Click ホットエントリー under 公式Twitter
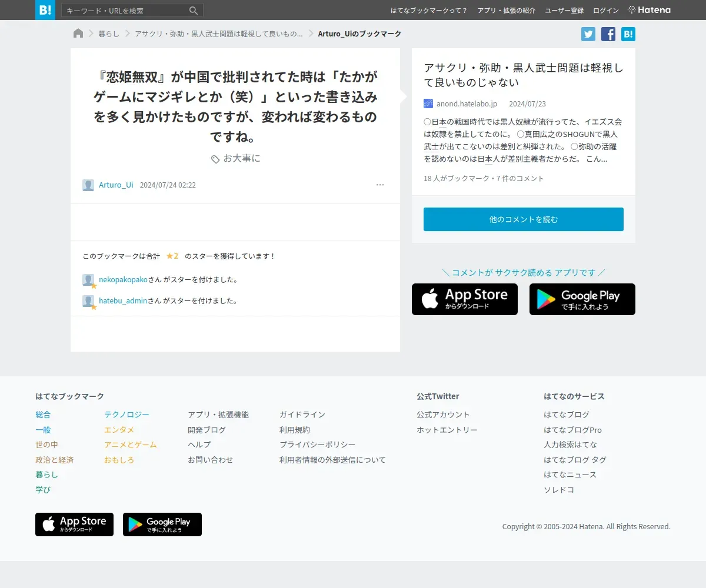This screenshot has height=588, width=706. pyautogui.click(x=447, y=430)
